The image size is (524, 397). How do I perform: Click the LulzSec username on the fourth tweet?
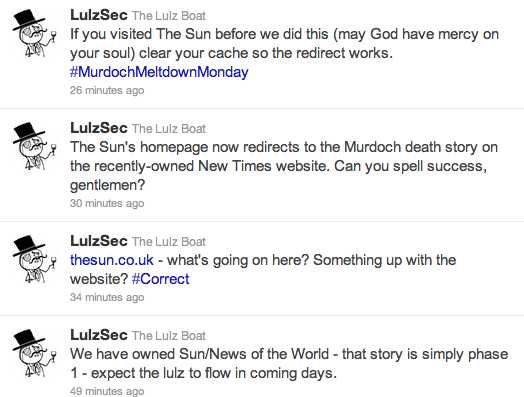[99, 335]
